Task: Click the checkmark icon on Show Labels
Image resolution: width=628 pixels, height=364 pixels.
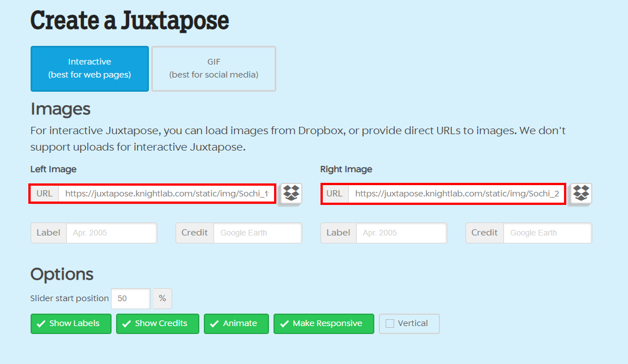Action: 41,324
